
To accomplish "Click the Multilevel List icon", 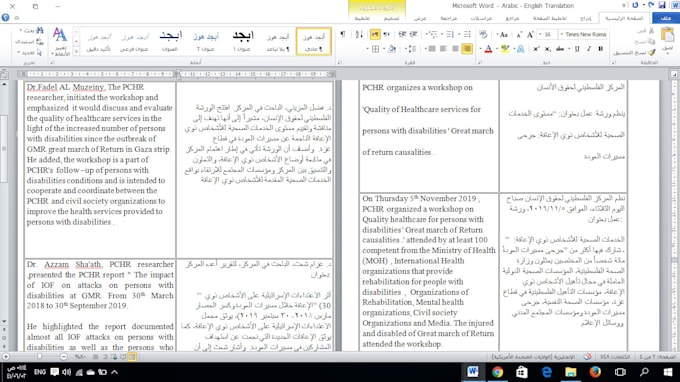I will [x=432, y=34].
